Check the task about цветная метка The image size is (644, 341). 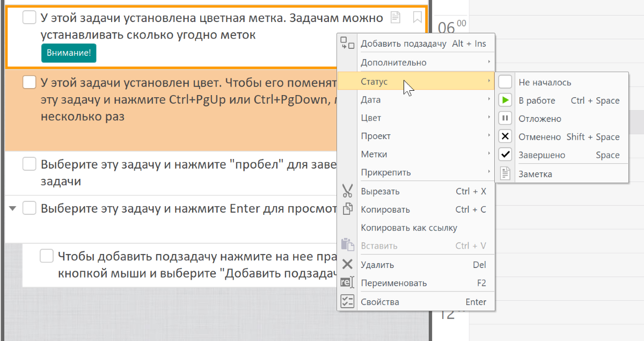tap(29, 18)
